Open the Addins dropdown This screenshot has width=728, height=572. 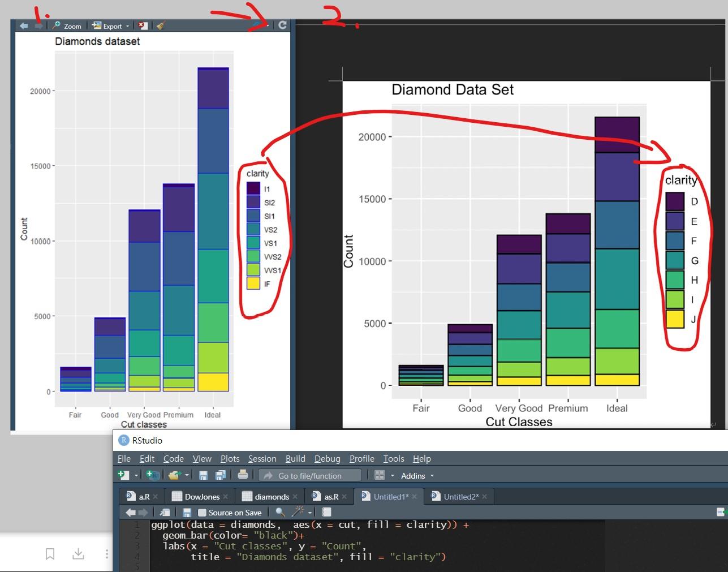tap(417, 476)
